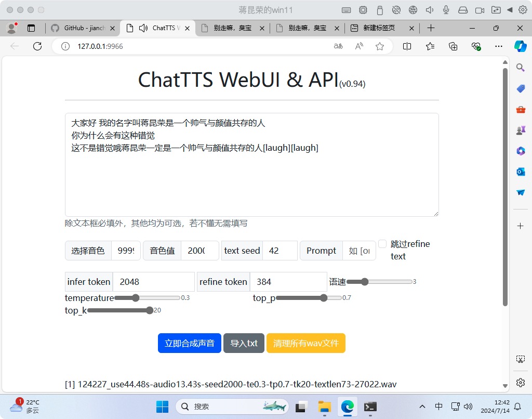The height and width of the screenshot is (419, 532).
Task: Open Edge settings and more menu
Action: point(499,46)
